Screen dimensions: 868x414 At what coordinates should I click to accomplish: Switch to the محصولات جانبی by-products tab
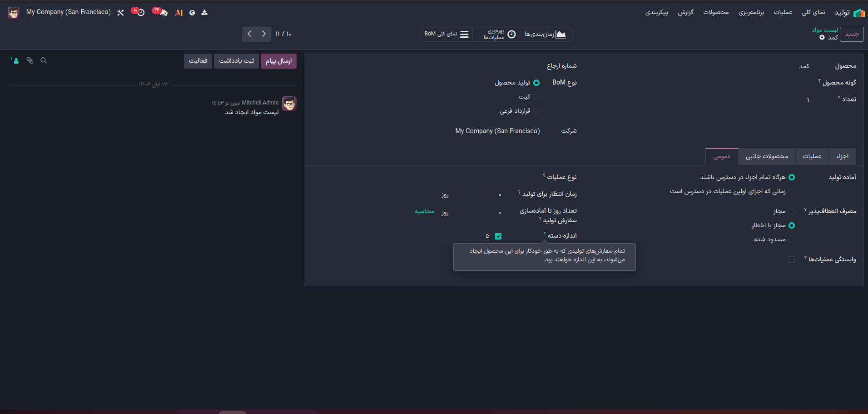pyautogui.click(x=767, y=156)
